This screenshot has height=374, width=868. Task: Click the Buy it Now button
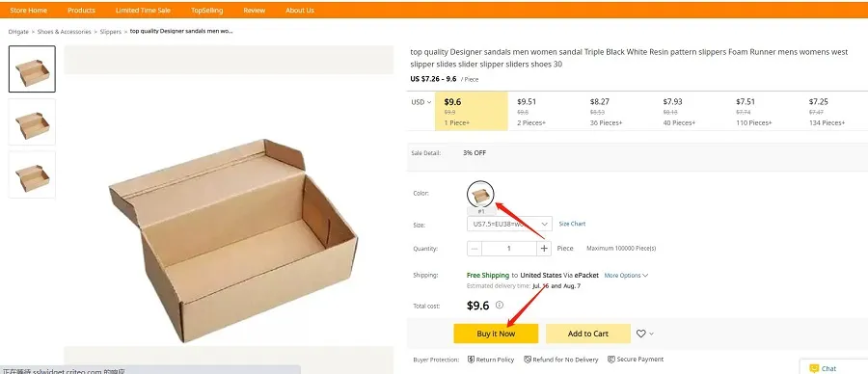496,334
